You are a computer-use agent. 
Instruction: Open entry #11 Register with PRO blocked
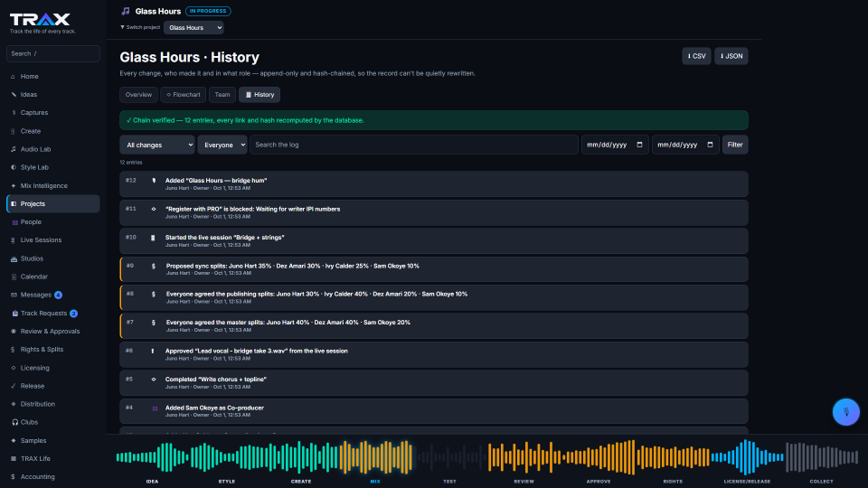pos(433,212)
